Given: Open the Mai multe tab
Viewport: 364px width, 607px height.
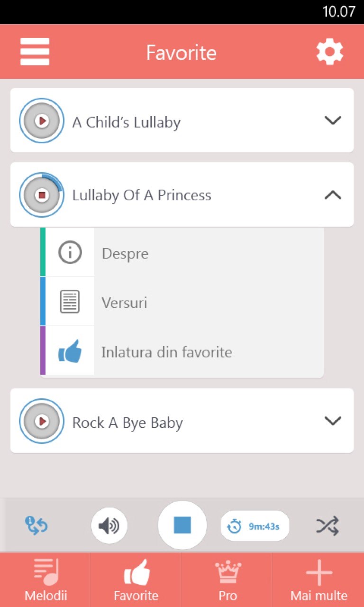Looking at the screenshot, I should (318, 579).
